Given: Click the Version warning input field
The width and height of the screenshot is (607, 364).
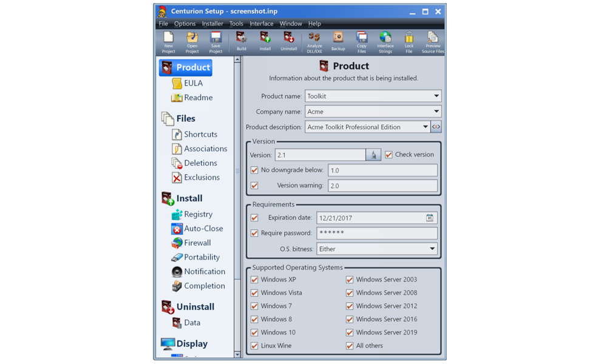Looking at the screenshot, I should click(x=382, y=186).
